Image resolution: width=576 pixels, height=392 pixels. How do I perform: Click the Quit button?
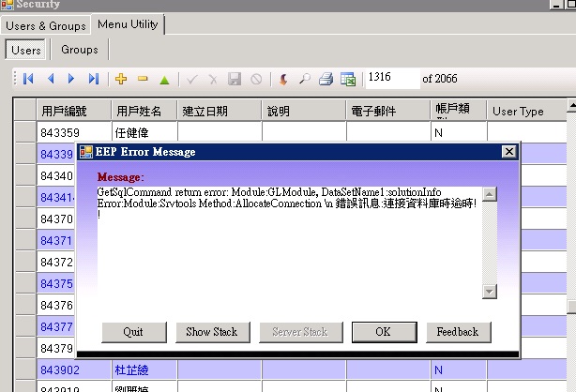[x=132, y=332]
